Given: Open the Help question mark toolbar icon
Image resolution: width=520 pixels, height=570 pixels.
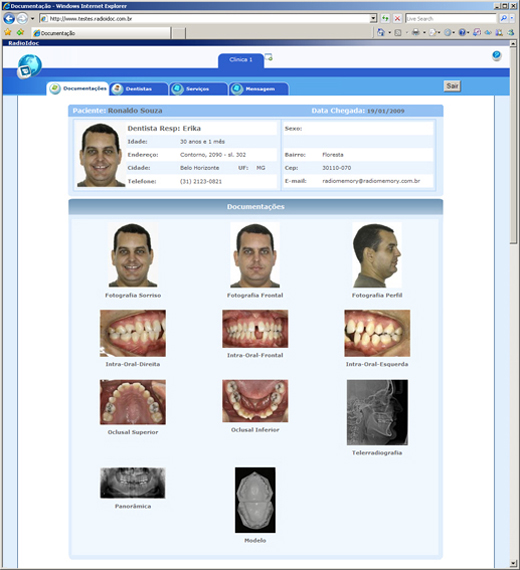Looking at the screenshot, I should click(461, 33).
